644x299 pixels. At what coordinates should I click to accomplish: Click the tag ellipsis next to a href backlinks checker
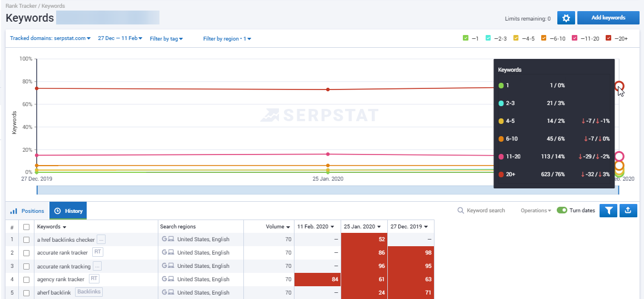coord(101,240)
